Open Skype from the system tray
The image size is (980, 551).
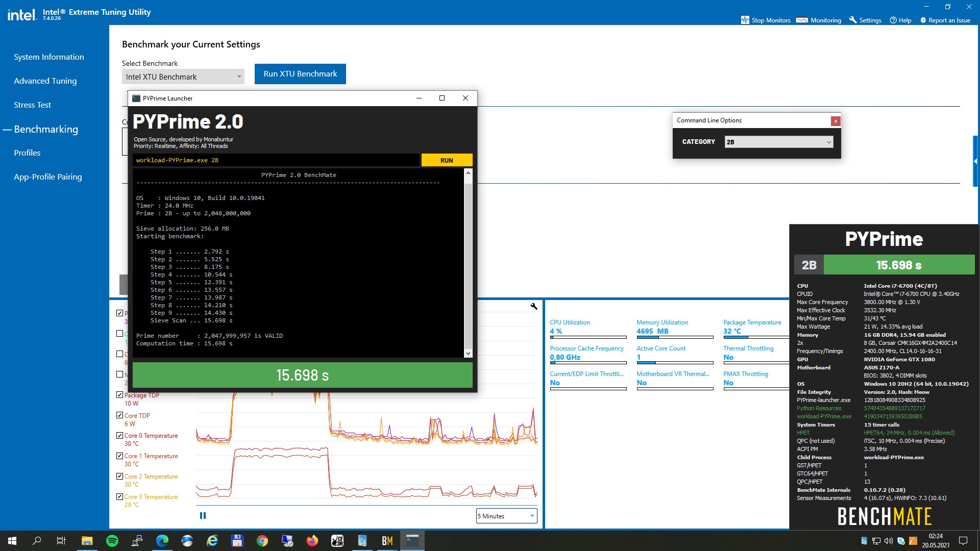tap(901, 541)
